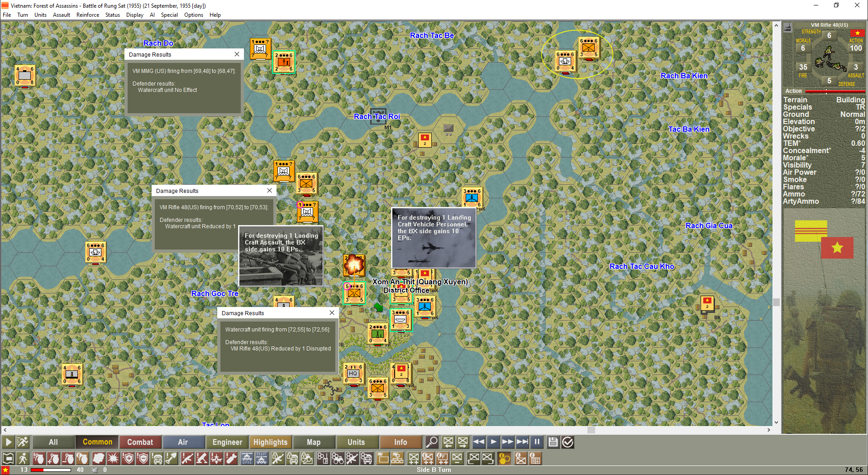The height and width of the screenshot is (475, 868).
Task: Click the helicopter landing toolbar icon
Action: pyautogui.click(x=247, y=458)
